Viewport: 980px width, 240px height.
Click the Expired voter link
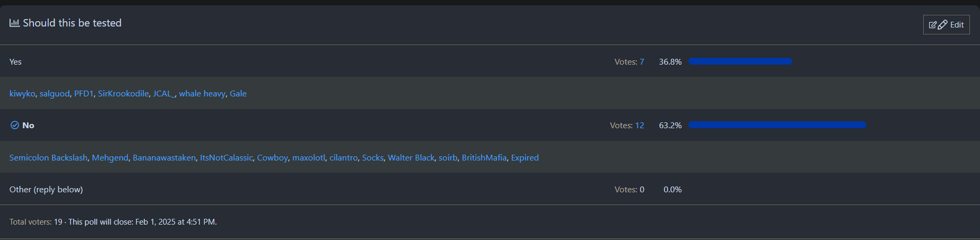click(x=524, y=158)
